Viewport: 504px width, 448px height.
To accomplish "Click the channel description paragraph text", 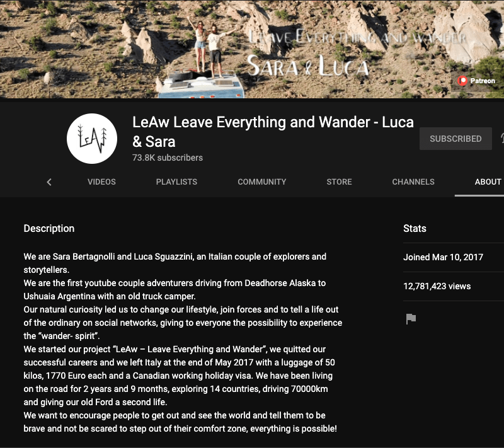I will (x=183, y=342).
